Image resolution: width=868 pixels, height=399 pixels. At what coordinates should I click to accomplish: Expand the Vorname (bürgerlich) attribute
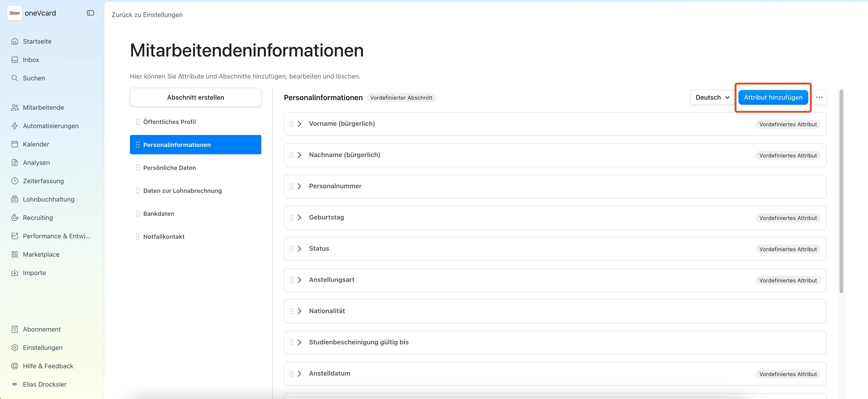point(299,124)
